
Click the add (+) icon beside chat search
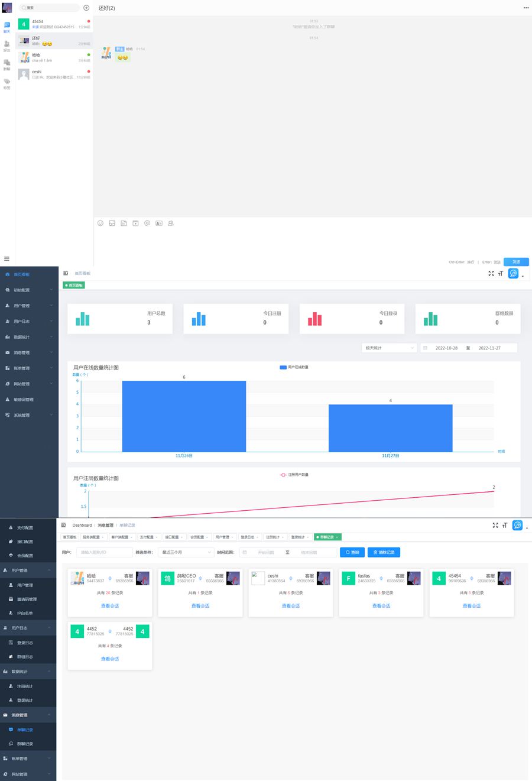coord(86,8)
